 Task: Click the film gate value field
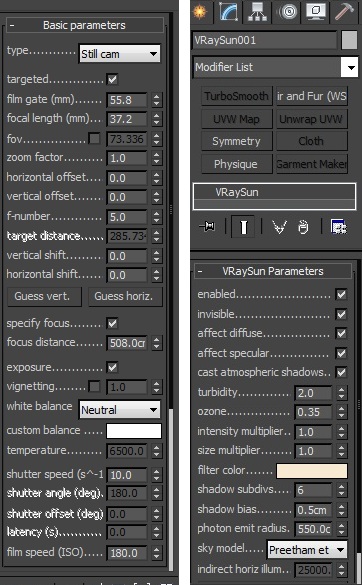[x=127, y=100]
